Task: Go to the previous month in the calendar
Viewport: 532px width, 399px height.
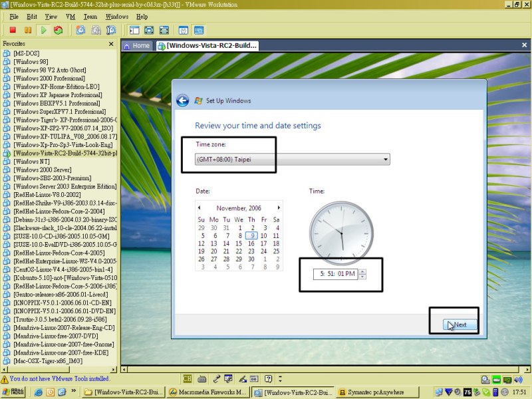Action: click(x=199, y=207)
